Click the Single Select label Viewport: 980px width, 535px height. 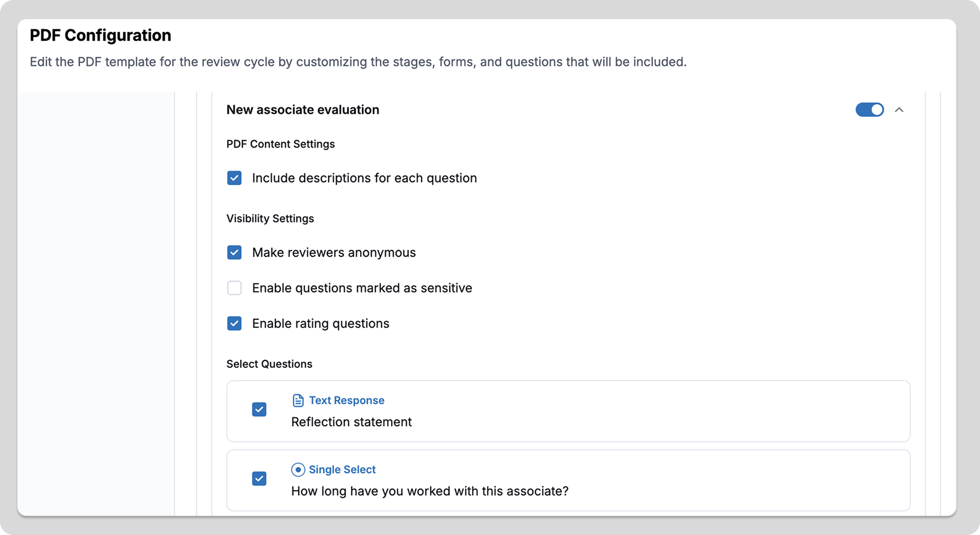(x=342, y=470)
